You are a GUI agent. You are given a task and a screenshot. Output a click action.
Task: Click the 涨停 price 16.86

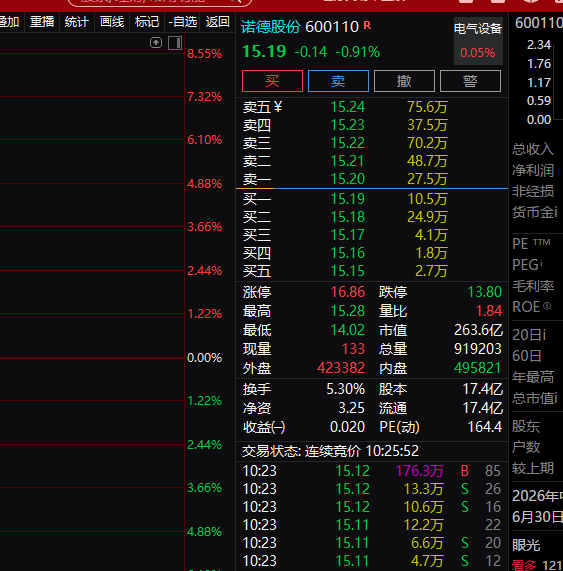pos(348,292)
